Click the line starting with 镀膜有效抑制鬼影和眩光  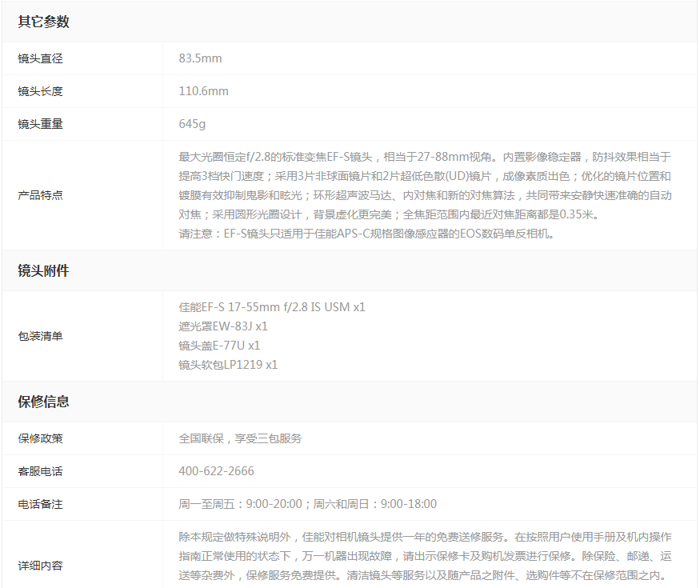(425, 195)
